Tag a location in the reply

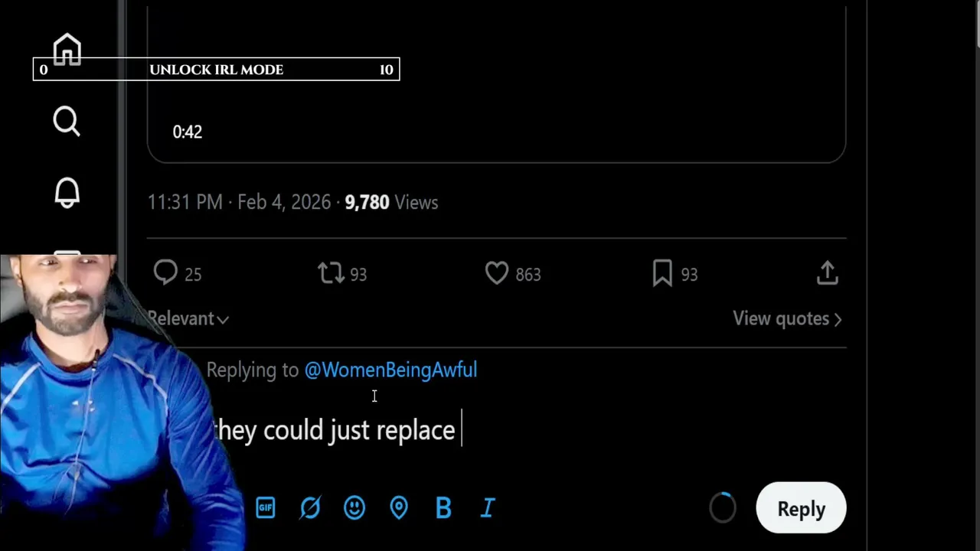click(399, 507)
